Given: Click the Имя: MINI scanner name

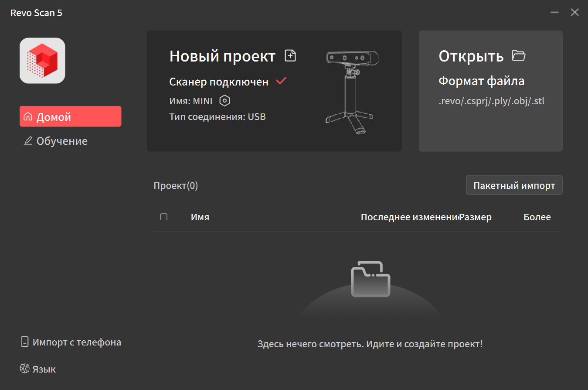Looking at the screenshot, I should 191,101.
